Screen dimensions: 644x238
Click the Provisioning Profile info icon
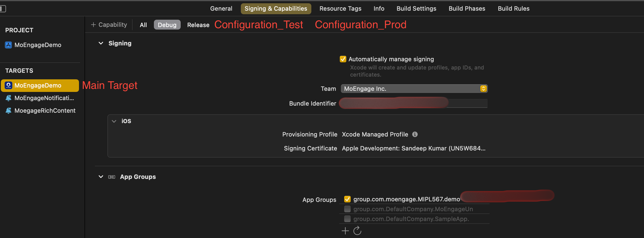tap(415, 134)
